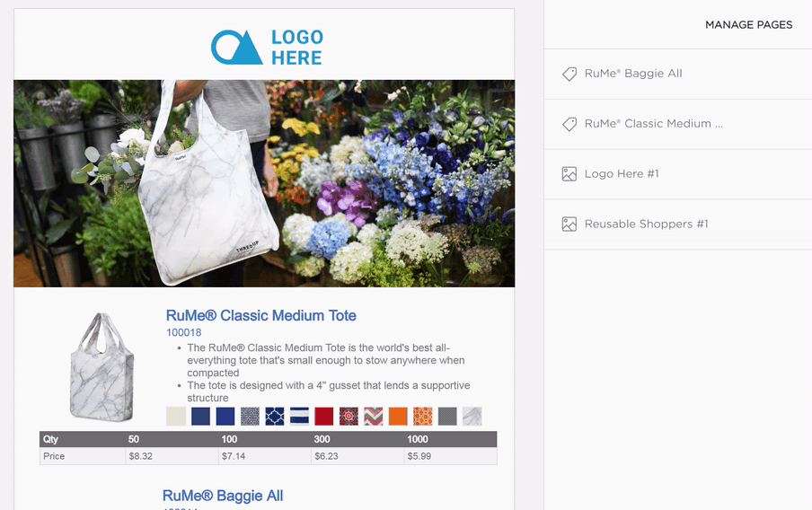Click the 50 quantity column header
812x510 pixels.
point(172,439)
